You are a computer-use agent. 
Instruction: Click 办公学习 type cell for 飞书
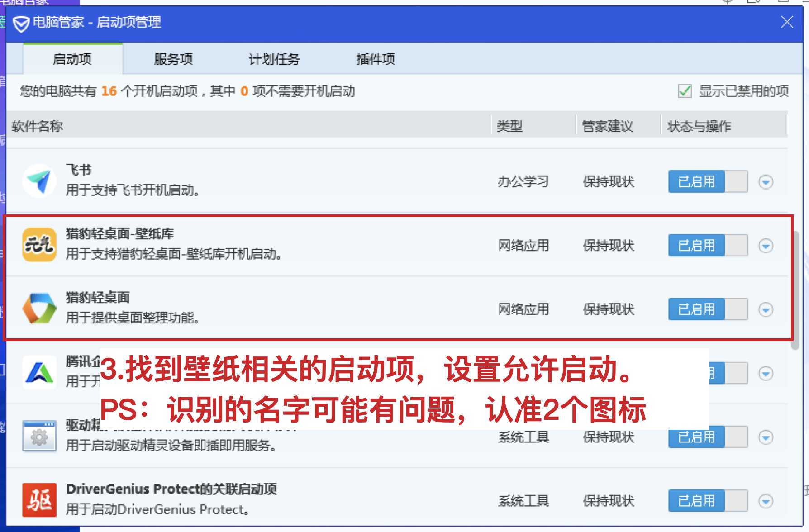point(523,181)
